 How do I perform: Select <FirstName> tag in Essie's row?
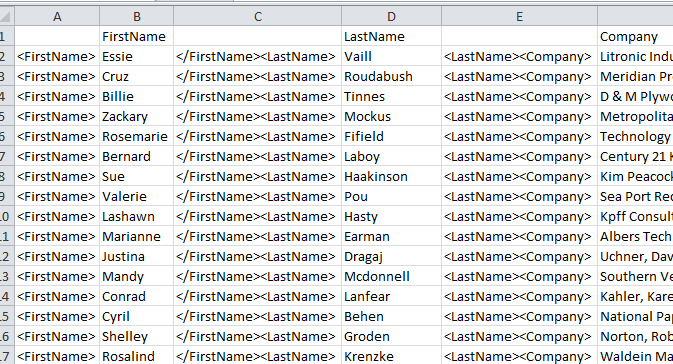(57, 56)
